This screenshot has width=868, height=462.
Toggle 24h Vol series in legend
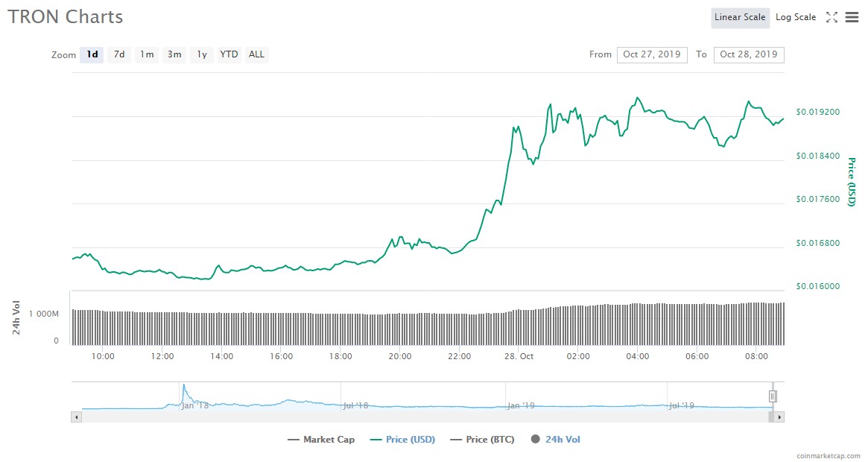[556, 440]
